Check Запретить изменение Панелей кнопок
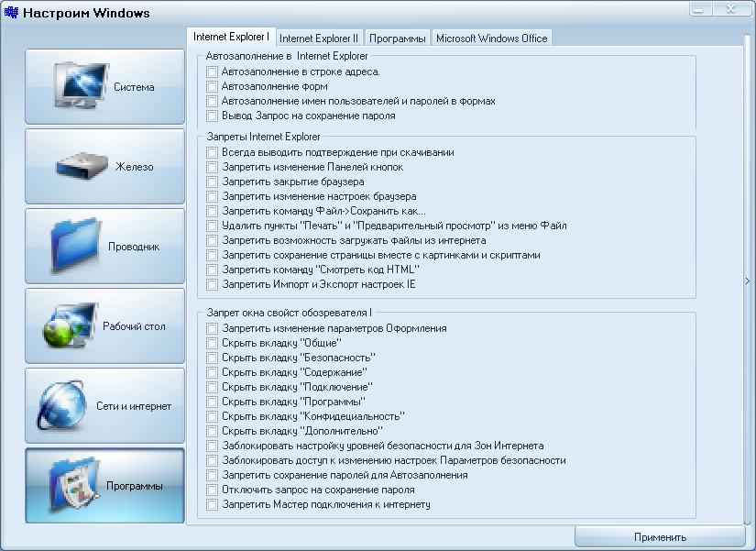This screenshot has width=756, height=551. tap(212, 167)
